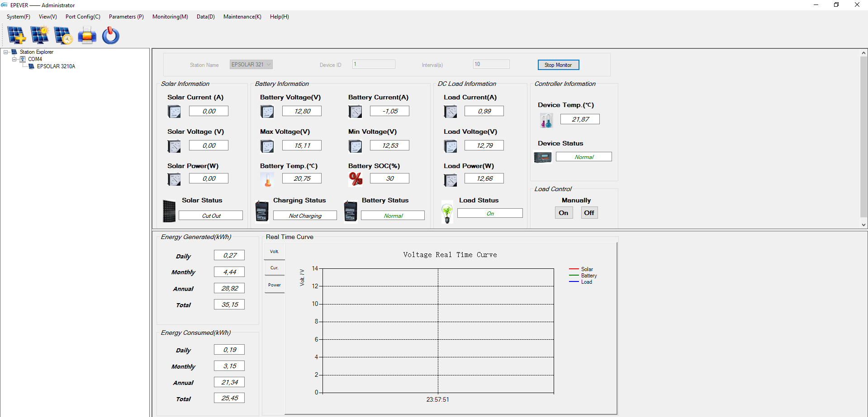
Task: Click the add station solar panel icon
Action: [x=17, y=35]
